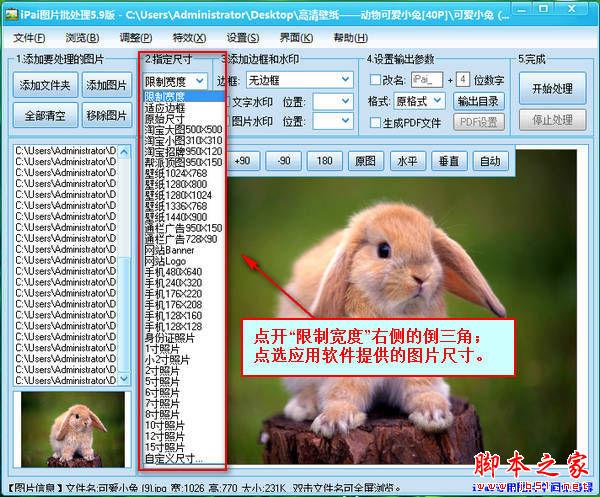Select 淘宝小图310X310 option
The image size is (600, 497).
[183, 140]
